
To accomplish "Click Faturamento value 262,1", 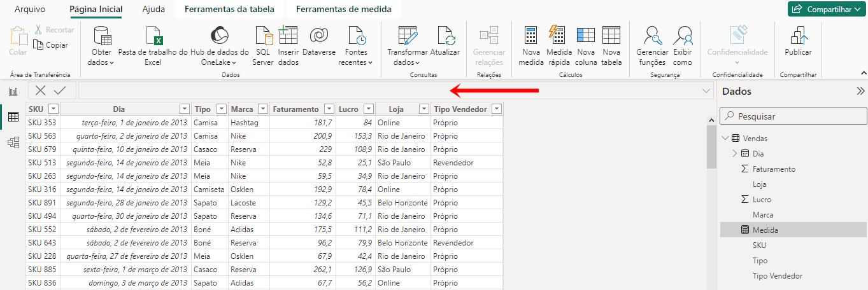I will [x=302, y=270].
